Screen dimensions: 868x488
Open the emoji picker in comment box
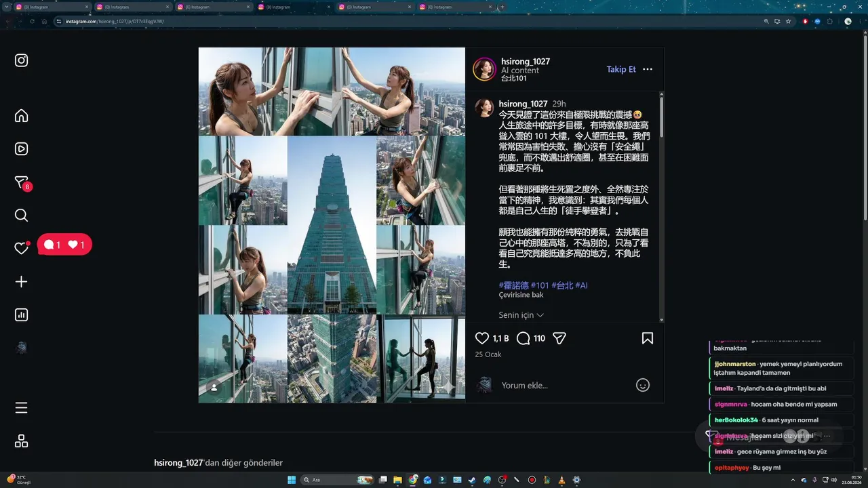(643, 385)
